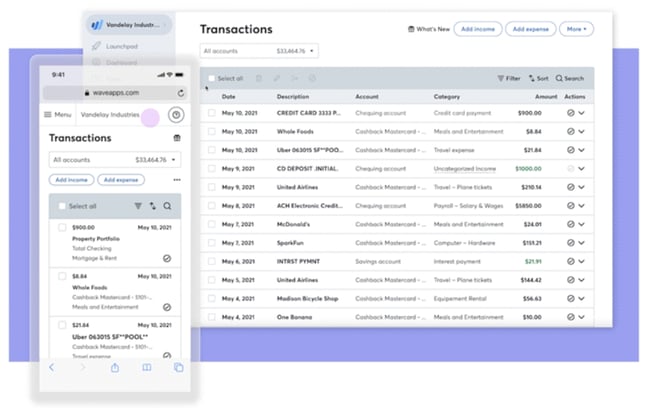
Task: Open Launchpad in the sidebar
Action: click(x=122, y=46)
